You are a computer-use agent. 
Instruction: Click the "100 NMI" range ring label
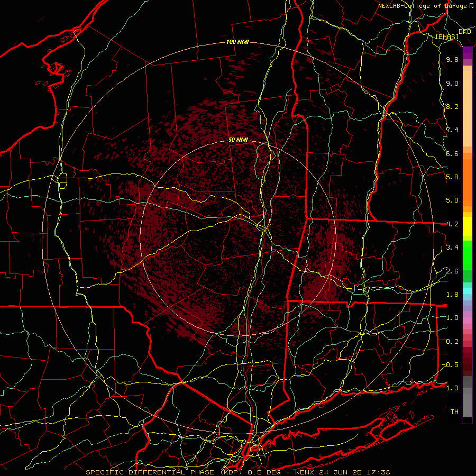[x=237, y=42]
